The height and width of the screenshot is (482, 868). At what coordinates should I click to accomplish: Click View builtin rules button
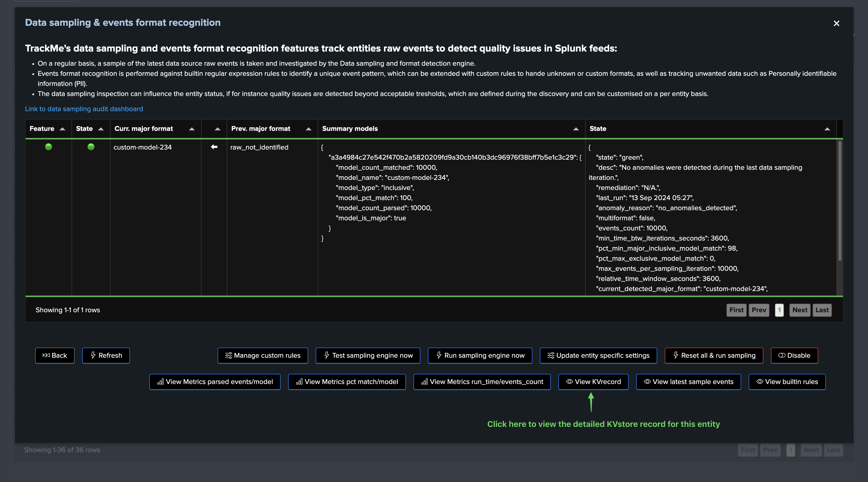(x=787, y=382)
